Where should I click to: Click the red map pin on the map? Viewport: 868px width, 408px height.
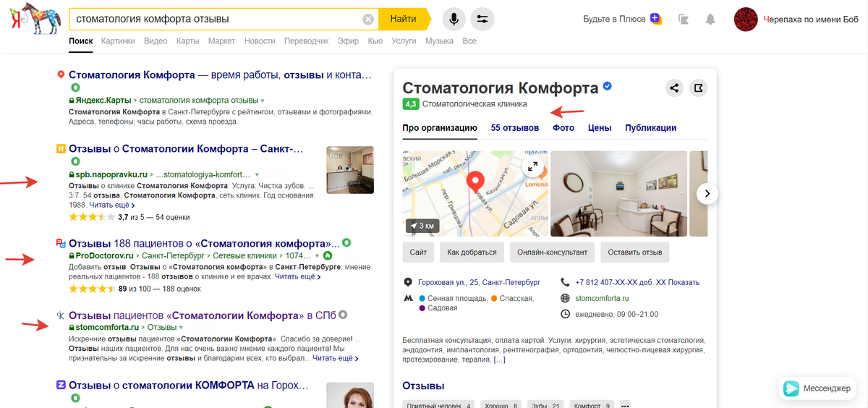pos(475,181)
